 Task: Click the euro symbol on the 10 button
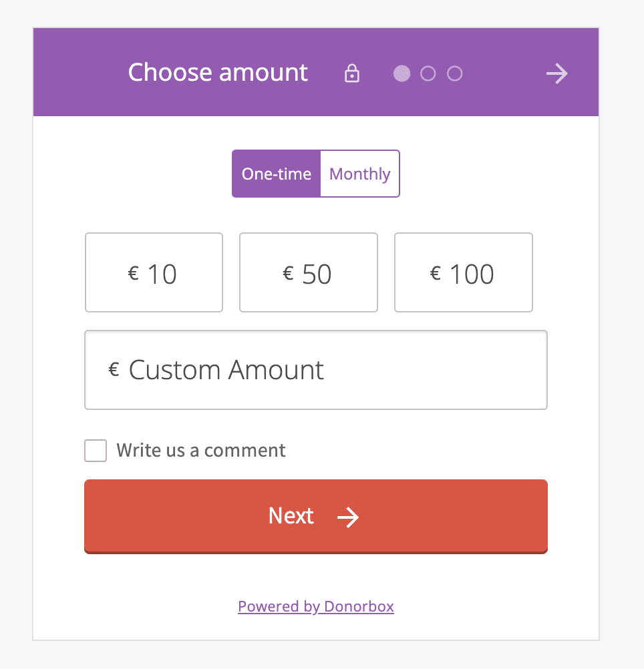click(133, 273)
